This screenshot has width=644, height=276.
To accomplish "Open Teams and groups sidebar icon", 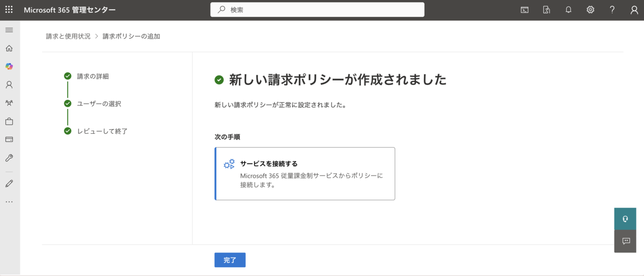I will 9,103.
